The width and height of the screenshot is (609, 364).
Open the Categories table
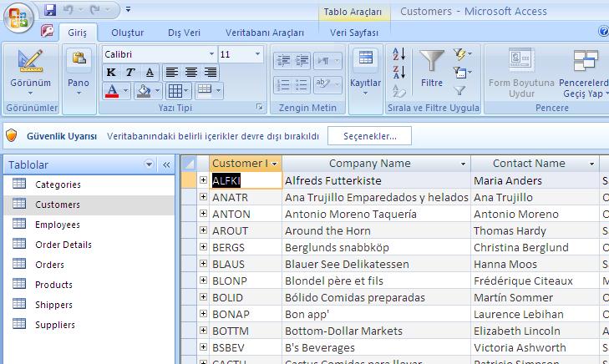pyautogui.click(x=89, y=185)
